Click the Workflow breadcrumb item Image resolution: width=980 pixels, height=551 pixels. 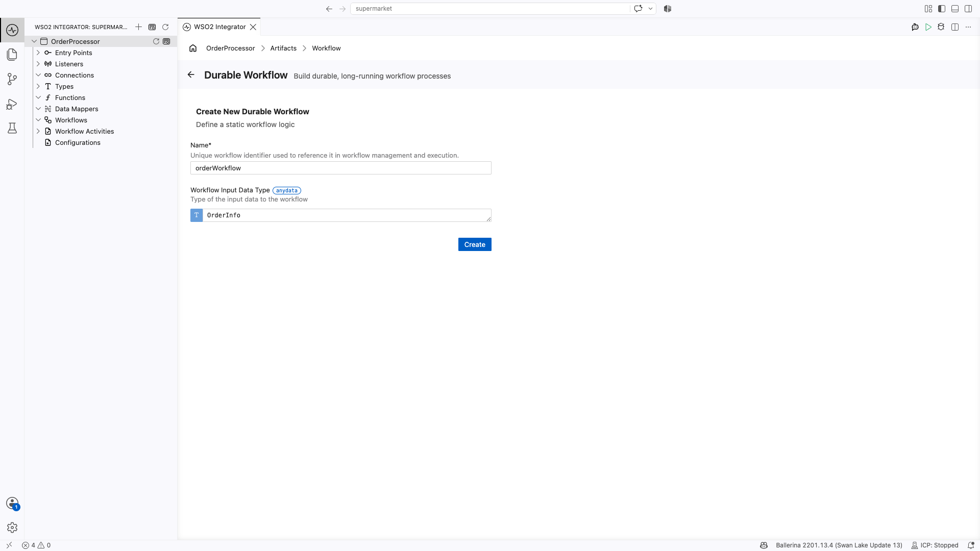pos(326,48)
